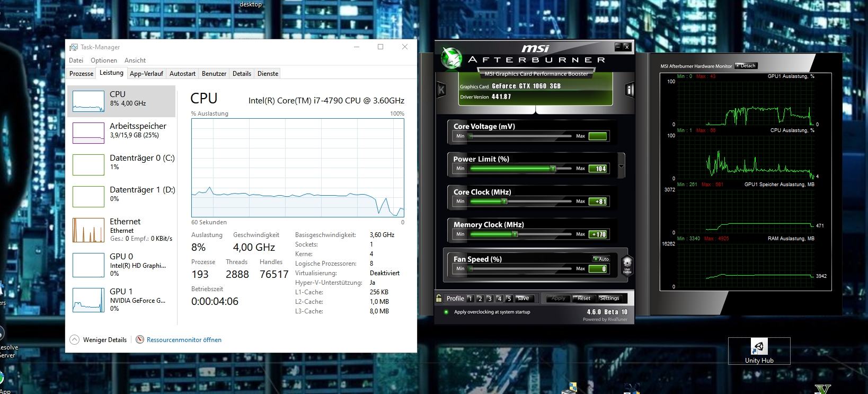
Task: Select Datenträger 0 (C:) entry
Action: pos(122,164)
